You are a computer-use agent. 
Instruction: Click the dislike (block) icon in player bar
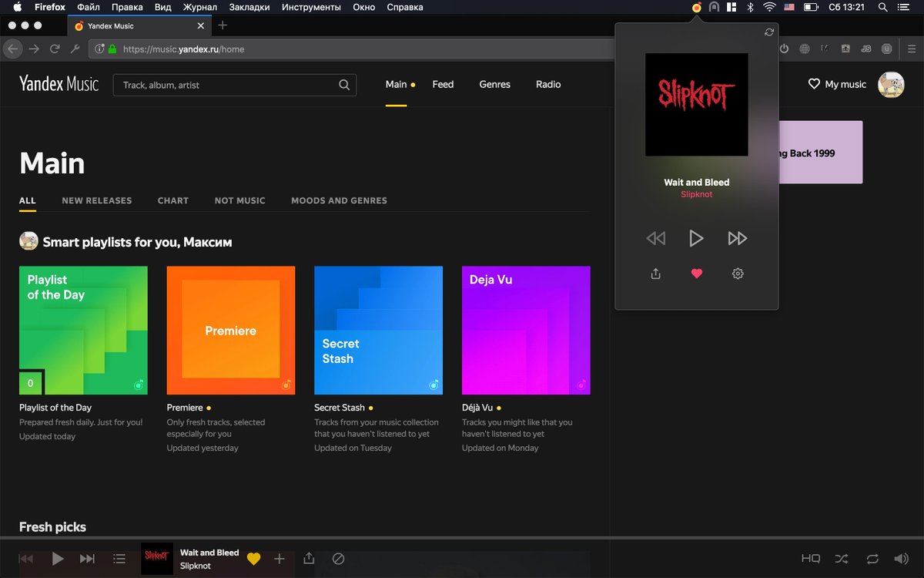tap(338, 559)
